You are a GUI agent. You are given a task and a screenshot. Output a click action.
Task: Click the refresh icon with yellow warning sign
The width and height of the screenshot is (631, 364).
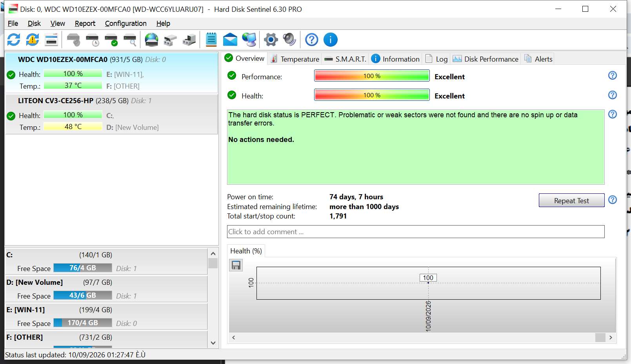pos(33,40)
